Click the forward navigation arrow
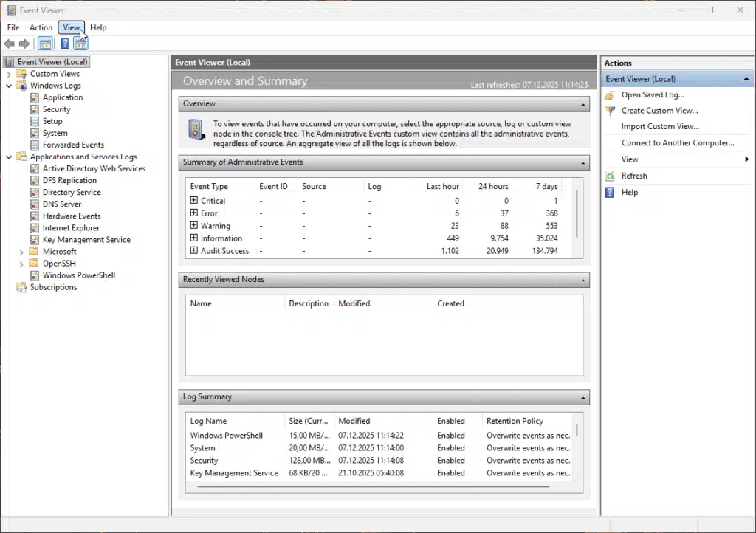 pyautogui.click(x=23, y=44)
